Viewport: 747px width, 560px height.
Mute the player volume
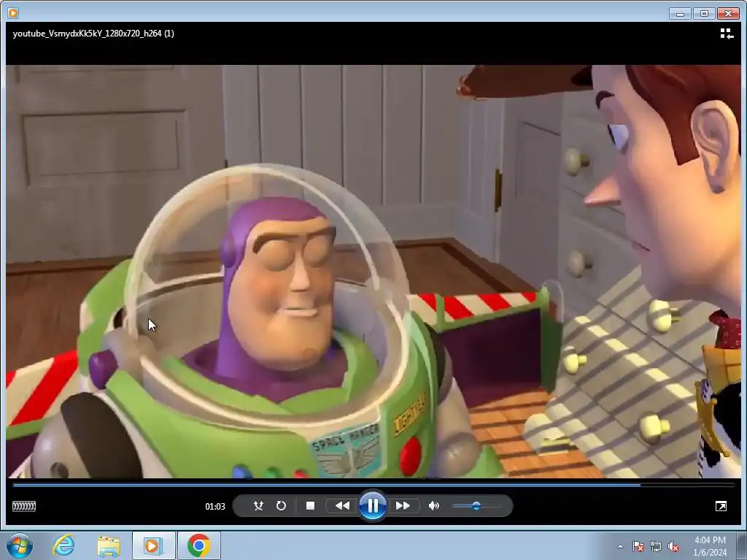pyautogui.click(x=433, y=506)
